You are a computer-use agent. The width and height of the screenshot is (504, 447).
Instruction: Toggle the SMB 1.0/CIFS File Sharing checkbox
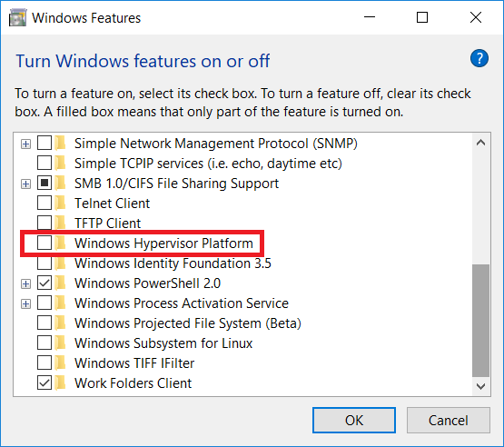(x=44, y=183)
